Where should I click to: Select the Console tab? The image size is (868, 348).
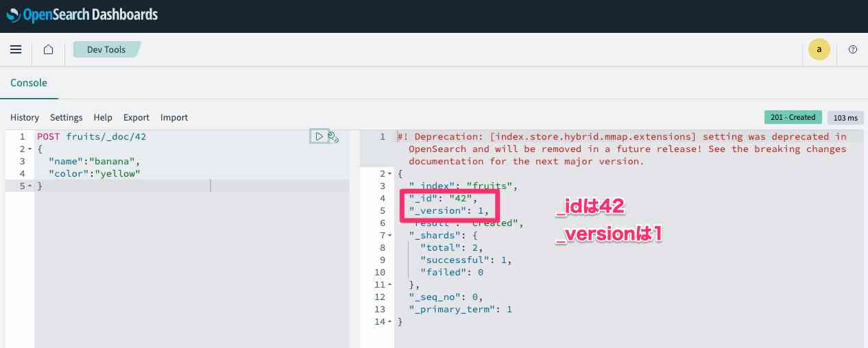29,83
